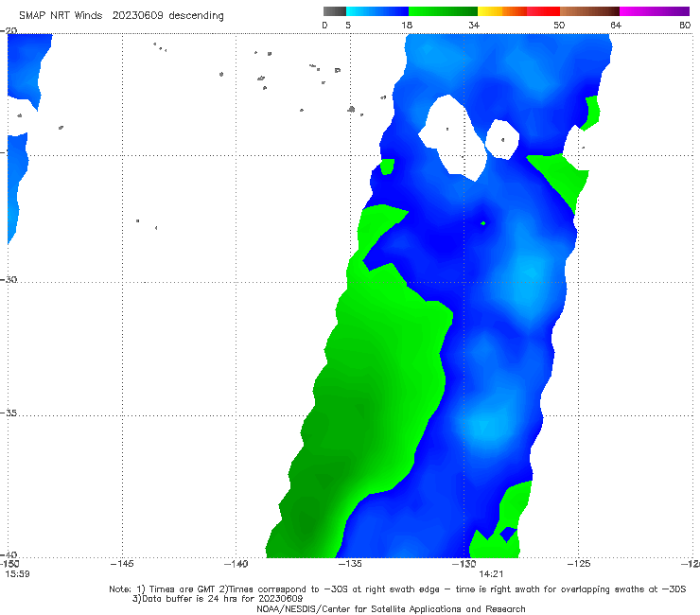Image resolution: width=700 pixels, height=615 pixels.
Task: Click the '-135' longitude label
Action: [350, 564]
